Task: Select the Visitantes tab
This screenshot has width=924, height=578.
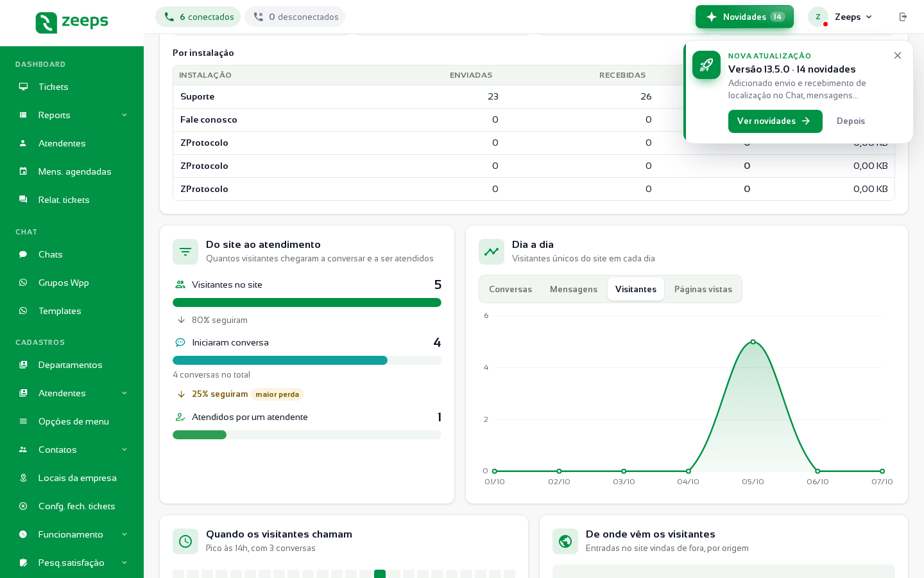Action: [636, 289]
